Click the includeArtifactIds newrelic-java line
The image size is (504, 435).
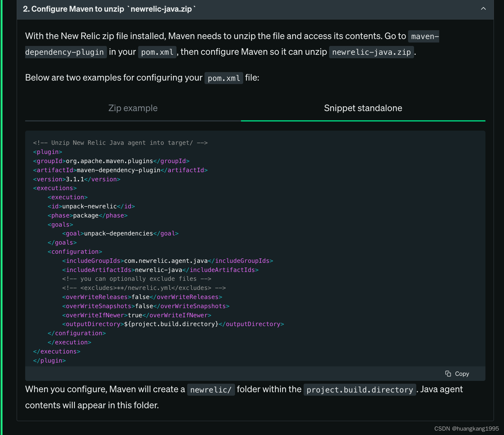[160, 270]
